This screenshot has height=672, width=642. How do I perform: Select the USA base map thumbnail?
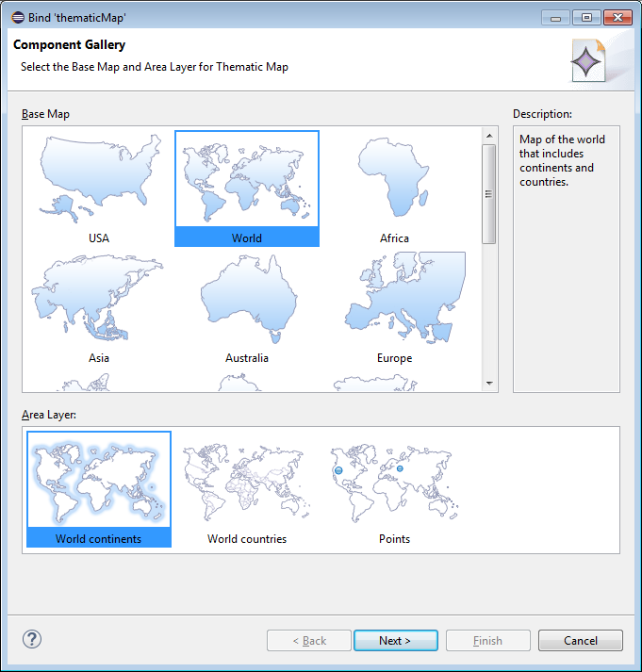[99, 188]
